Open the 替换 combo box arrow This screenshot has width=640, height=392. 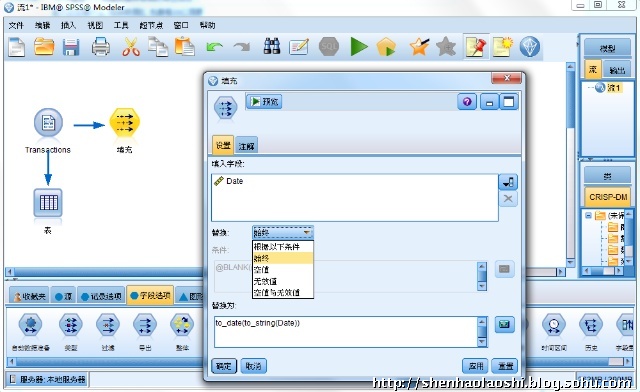click(x=307, y=233)
